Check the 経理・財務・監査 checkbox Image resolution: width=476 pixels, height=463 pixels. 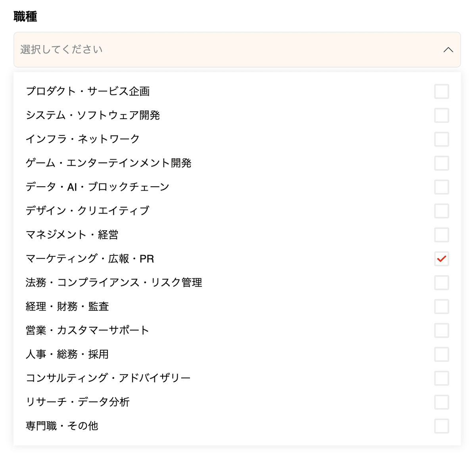tap(441, 306)
